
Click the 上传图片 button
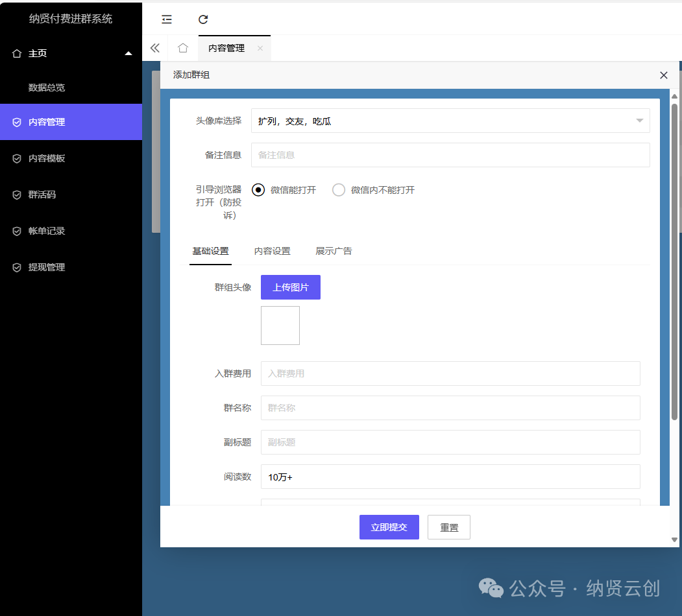(291, 287)
